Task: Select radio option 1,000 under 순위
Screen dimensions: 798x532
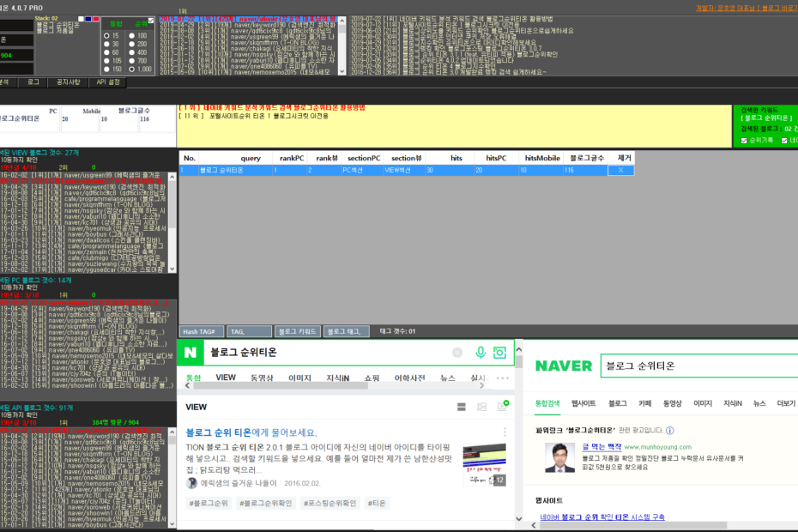Action: point(132,70)
